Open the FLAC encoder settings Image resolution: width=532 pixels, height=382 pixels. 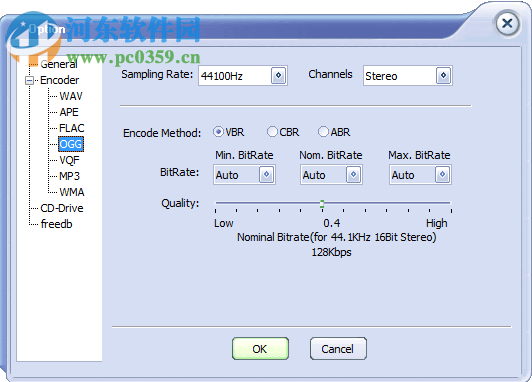pyautogui.click(x=72, y=128)
